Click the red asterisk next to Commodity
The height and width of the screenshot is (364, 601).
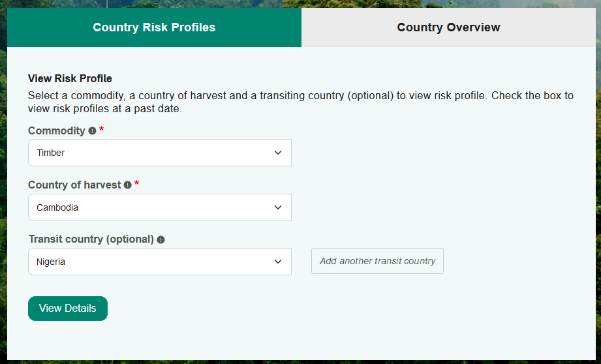pyautogui.click(x=101, y=130)
